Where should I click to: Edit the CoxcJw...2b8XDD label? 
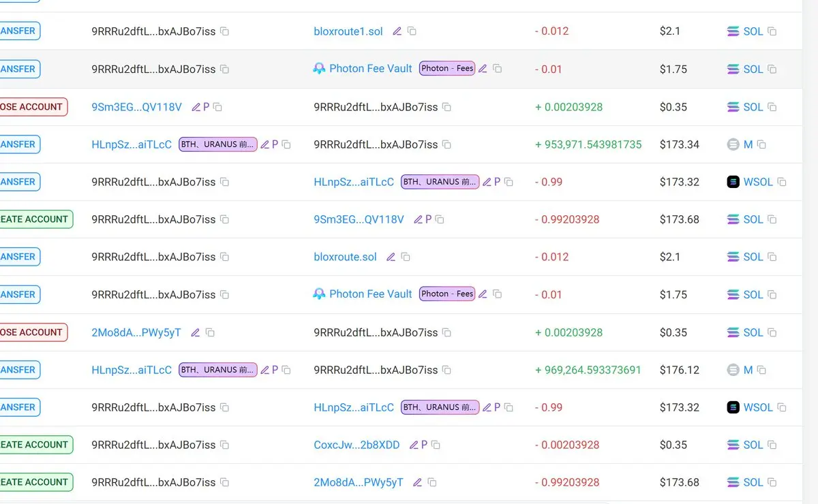point(414,445)
